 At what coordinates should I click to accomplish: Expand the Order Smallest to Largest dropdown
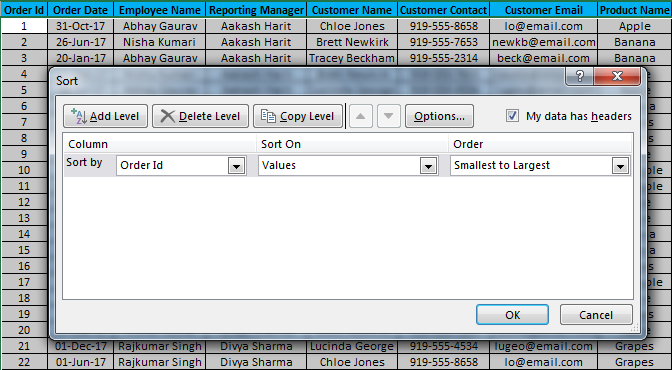point(620,165)
